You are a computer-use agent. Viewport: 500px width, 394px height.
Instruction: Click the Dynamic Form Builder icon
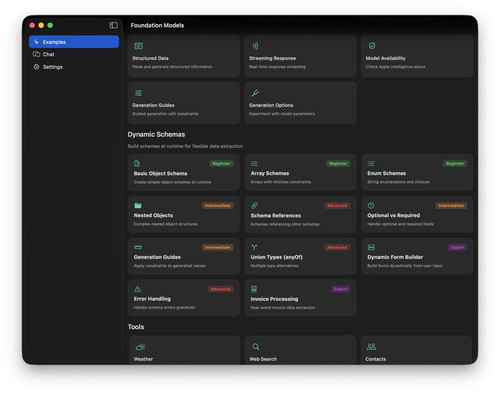tap(371, 247)
